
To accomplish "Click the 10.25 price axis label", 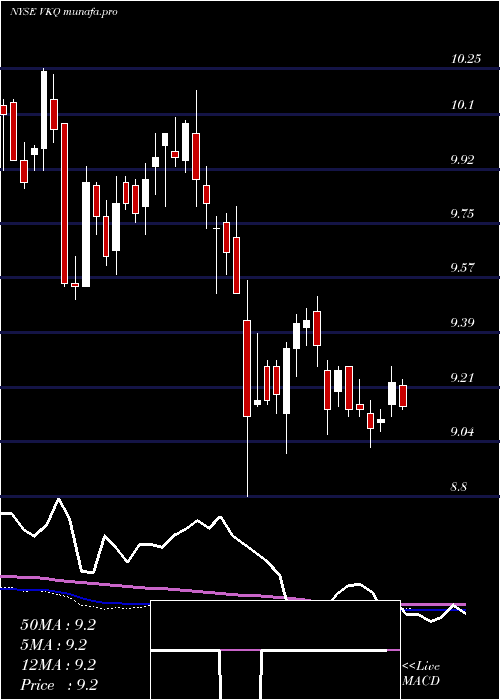I will [x=466, y=58].
